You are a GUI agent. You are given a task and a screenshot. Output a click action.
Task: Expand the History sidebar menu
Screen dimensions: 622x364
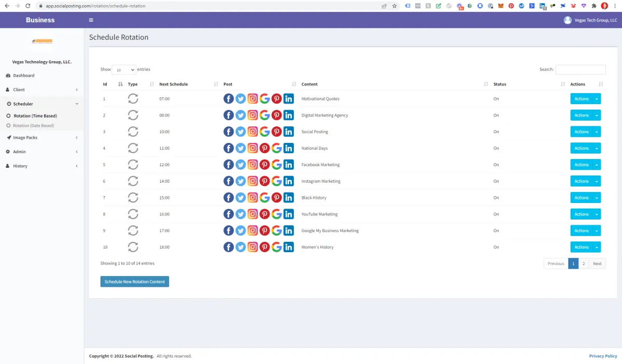41,166
